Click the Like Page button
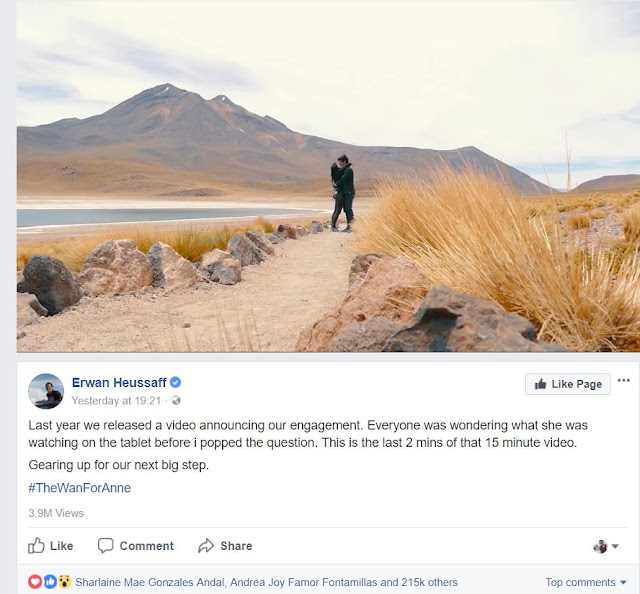 [x=568, y=384]
